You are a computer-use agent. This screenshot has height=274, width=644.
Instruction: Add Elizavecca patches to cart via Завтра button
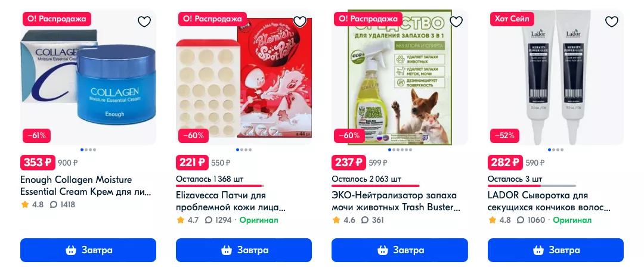(x=244, y=250)
